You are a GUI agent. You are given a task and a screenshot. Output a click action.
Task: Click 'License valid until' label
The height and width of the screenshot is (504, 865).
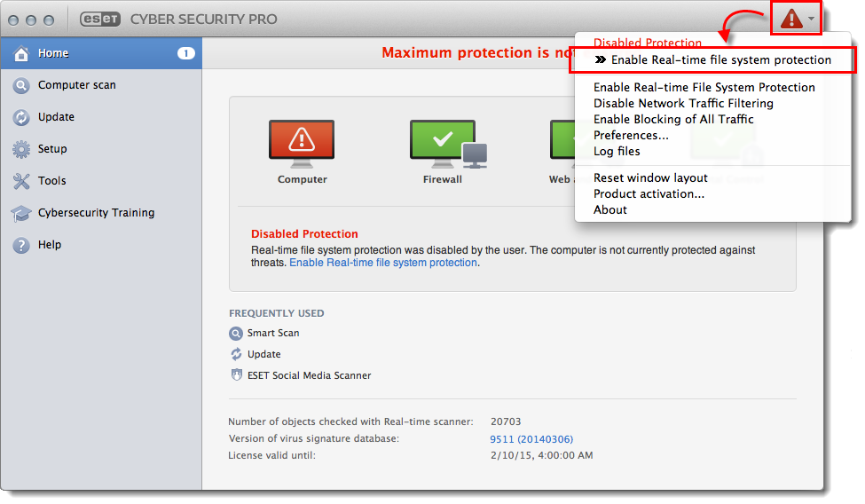[272, 456]
